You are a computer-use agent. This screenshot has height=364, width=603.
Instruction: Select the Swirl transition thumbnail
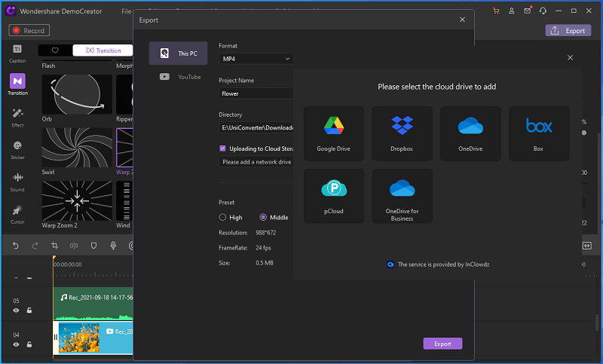(x=77, y=148)
